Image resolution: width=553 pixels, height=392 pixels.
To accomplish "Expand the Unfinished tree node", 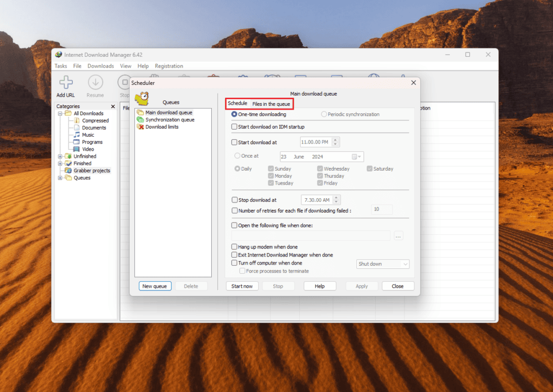I will click(60, 156).
